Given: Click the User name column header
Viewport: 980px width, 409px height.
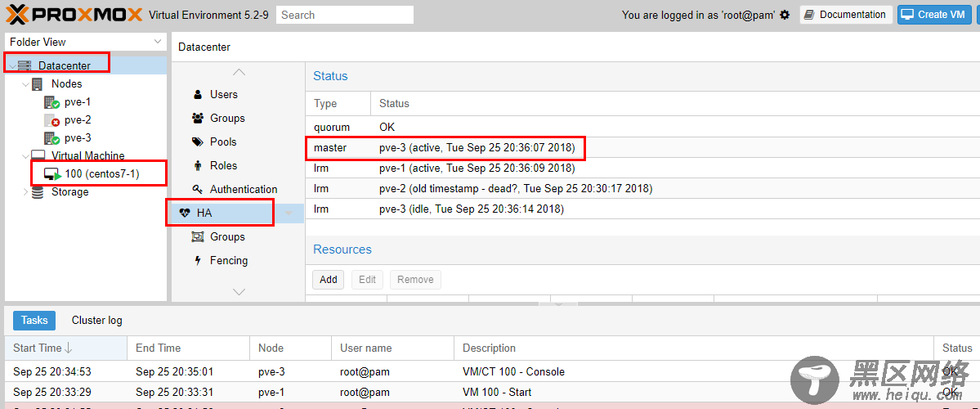Looking at the screenshot, I should tap(392, 348).
